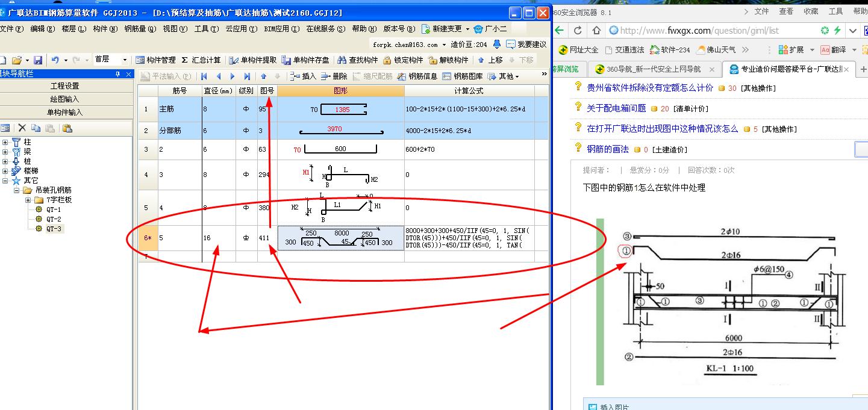Image resolution: width=868 pixels, height=410 pixels.
Task: Go to next record arrow icon
Action: [x=233, y=76]
